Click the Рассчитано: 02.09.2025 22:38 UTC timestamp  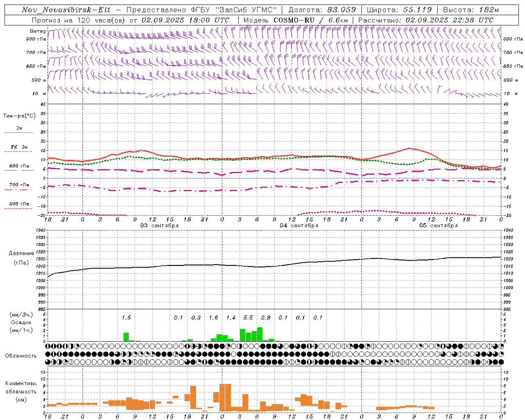coord(426,20)
